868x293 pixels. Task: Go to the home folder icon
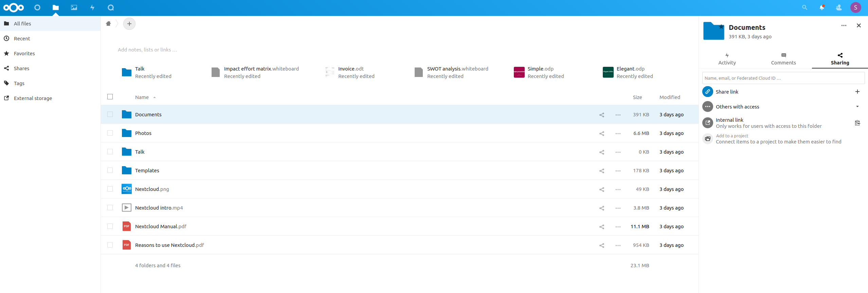coord(108,24)
